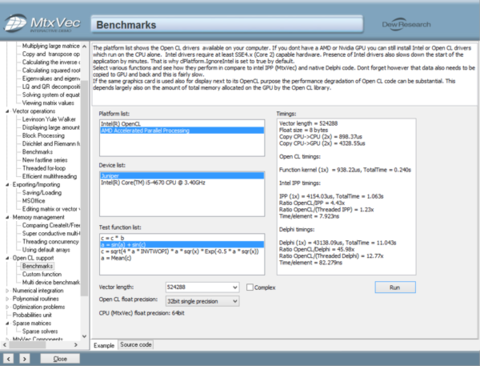Collapse the Open CL support node
Viewport: 480px width, 366px height.
coord(7,258)
